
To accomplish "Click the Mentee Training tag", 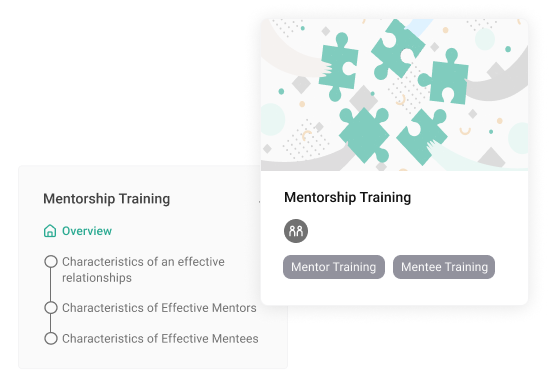I will coord(444,267).
